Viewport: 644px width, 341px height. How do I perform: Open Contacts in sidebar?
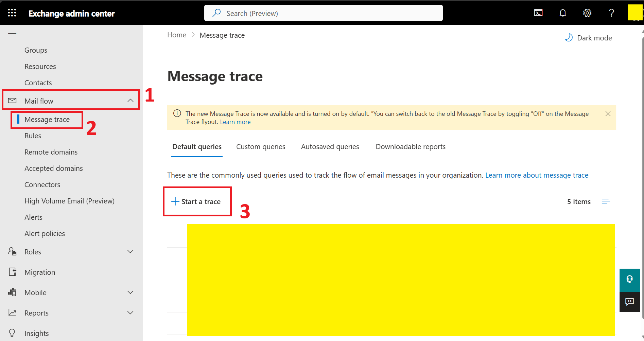click(38, 83)
